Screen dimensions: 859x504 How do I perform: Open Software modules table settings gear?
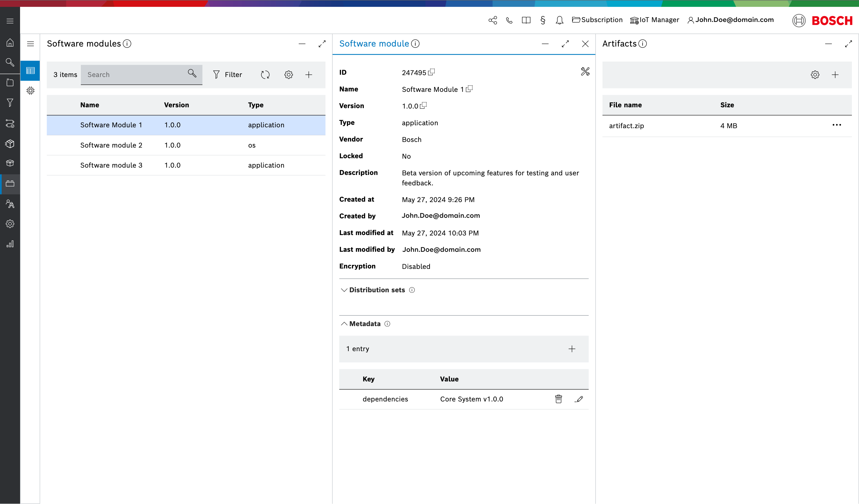click(x=288, y=75)
